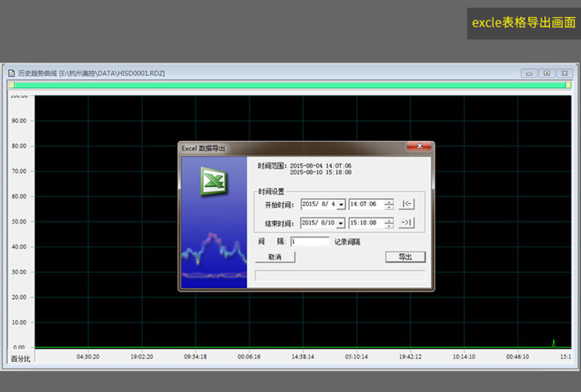
Task: Click the left handle of the green range bar
Action: [12, 85]
